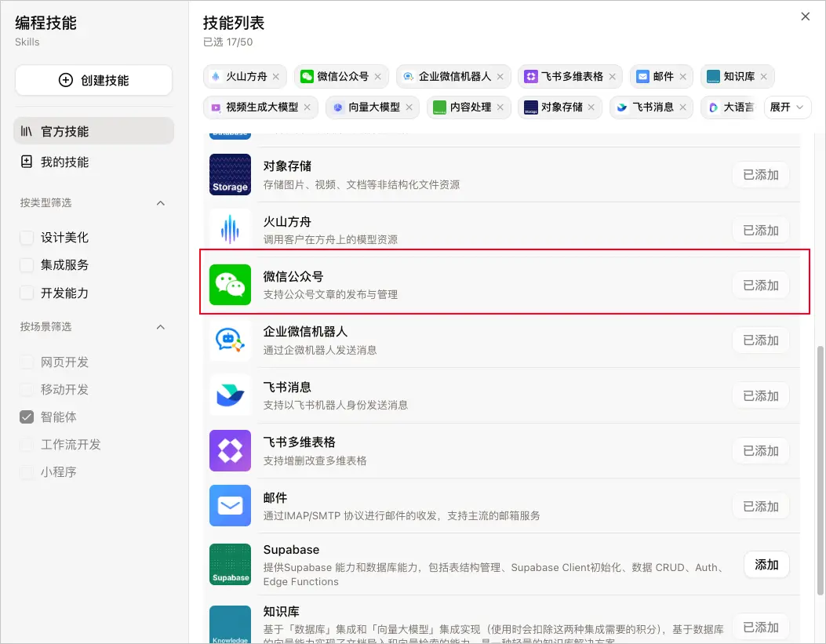The width and height of the screenshot is (826, 644).
Task: Click the 企业微信机器人 robot icon in list
Action: point(230,340)
